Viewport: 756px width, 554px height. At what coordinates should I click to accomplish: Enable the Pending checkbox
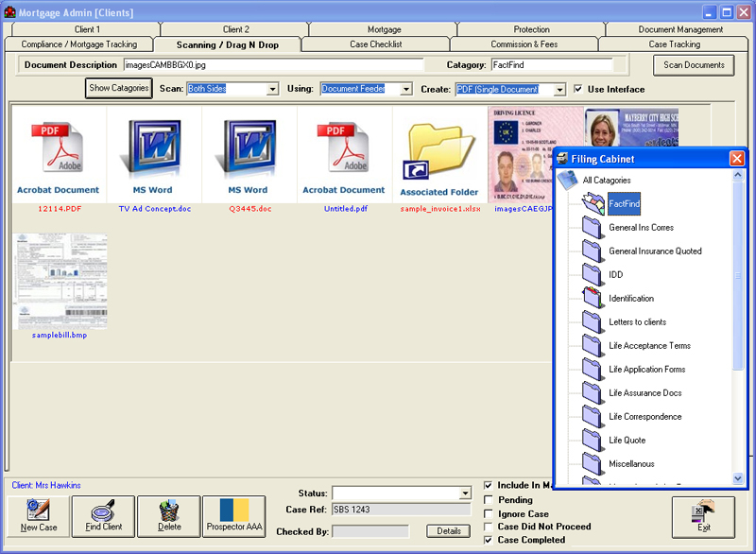pos(488,499)
